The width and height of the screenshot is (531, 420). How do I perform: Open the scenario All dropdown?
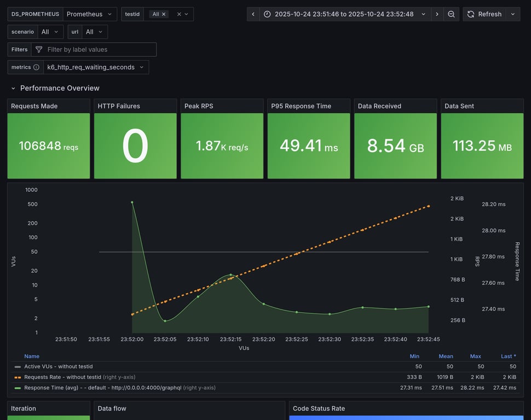click(50, 32)
